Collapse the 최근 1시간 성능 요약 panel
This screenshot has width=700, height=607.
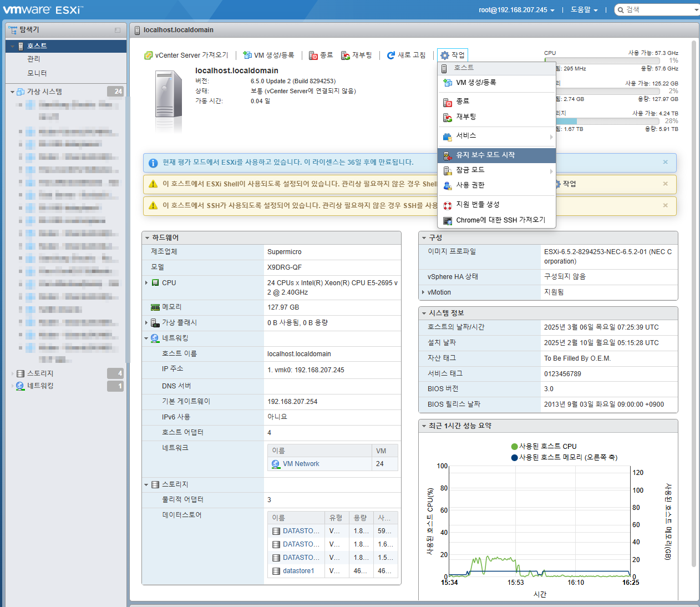point(424,426)
